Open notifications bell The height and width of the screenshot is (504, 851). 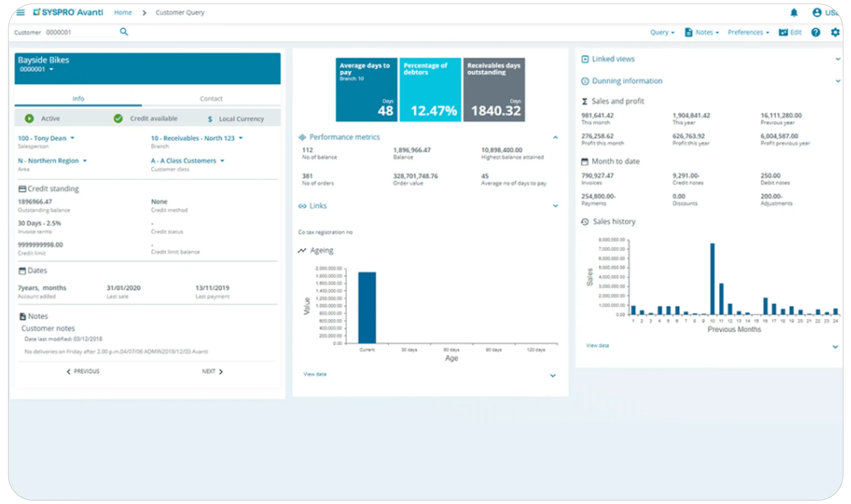pos(794,12)
